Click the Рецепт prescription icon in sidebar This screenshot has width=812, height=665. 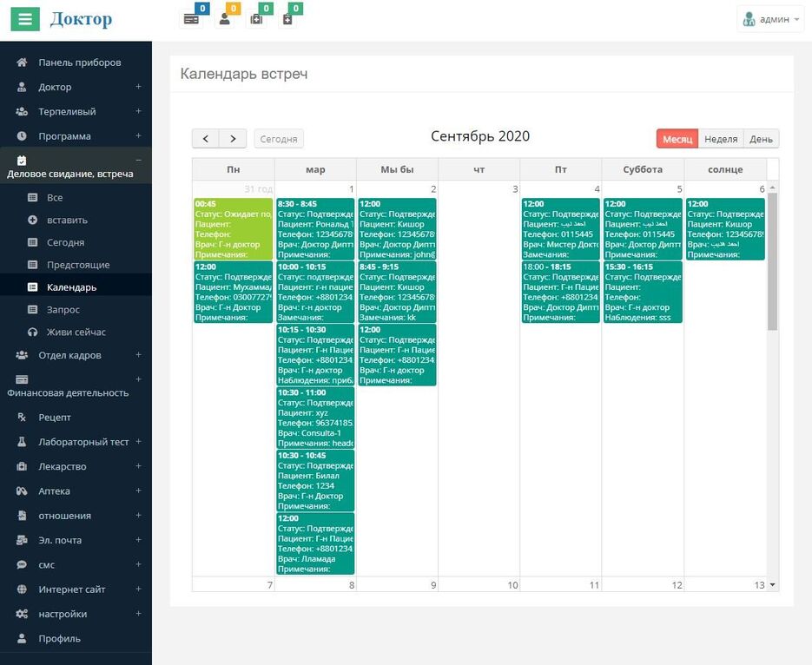click(22, 418)
